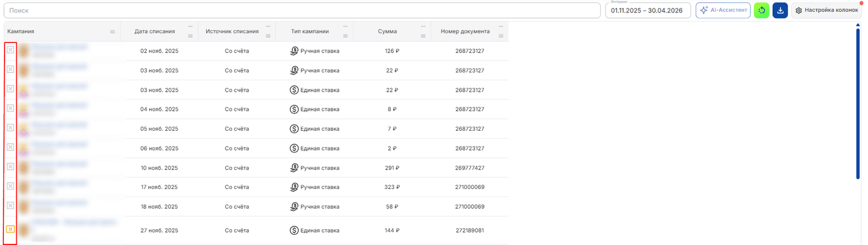
Task: Click the crossed status box in 02 нояб. row
Action: 10,50
